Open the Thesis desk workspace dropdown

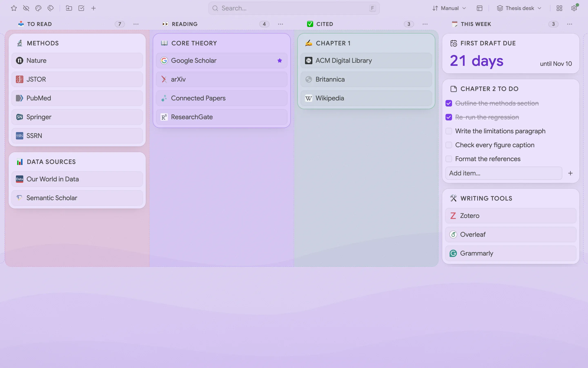519,8
